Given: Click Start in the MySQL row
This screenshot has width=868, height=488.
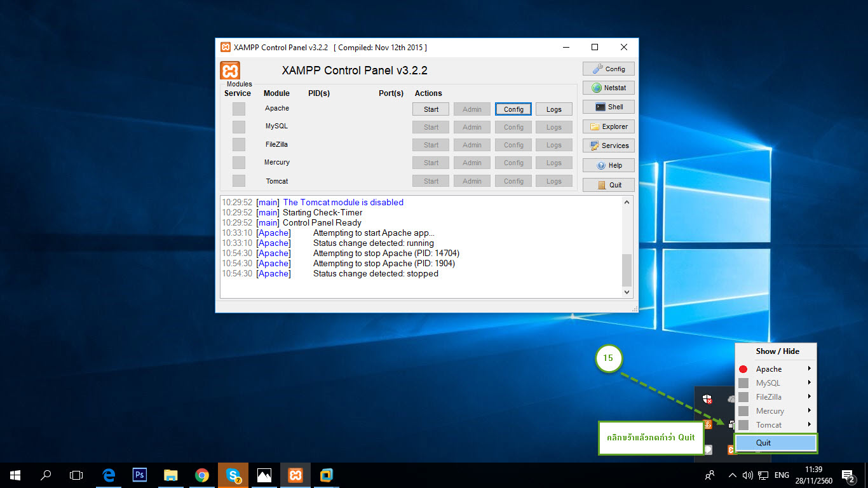Looking at the screenshot, I should coord(431,127).
